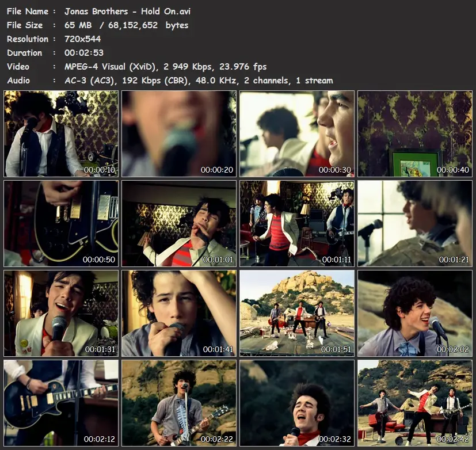Click the Duration label

point(25,53)
